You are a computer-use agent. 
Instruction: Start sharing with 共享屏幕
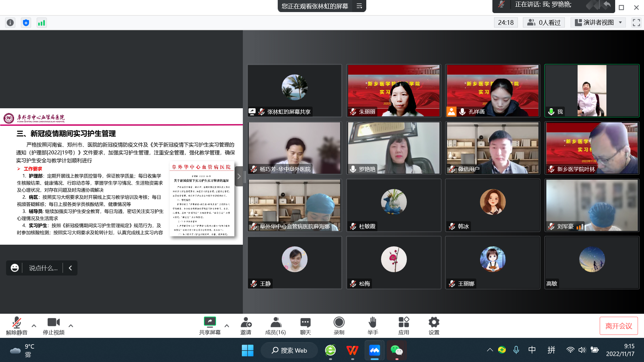(210, 326)
